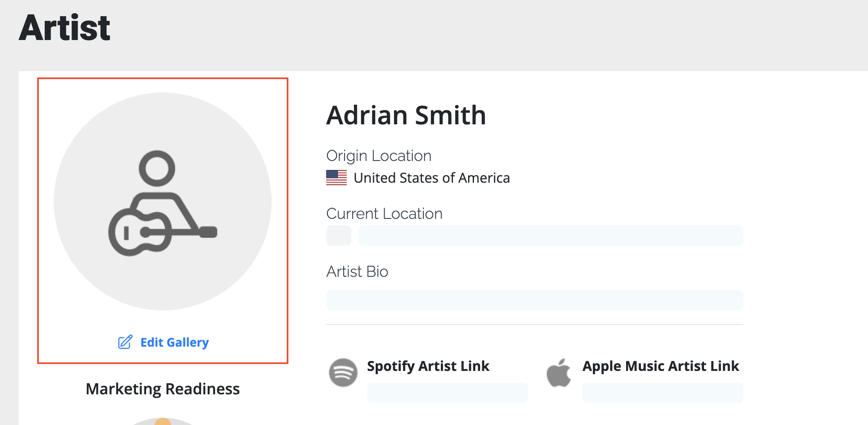The image size is (868, 425).
Task: Click the Apple Music Artist Link label
Action: click(x=661, y=366)
